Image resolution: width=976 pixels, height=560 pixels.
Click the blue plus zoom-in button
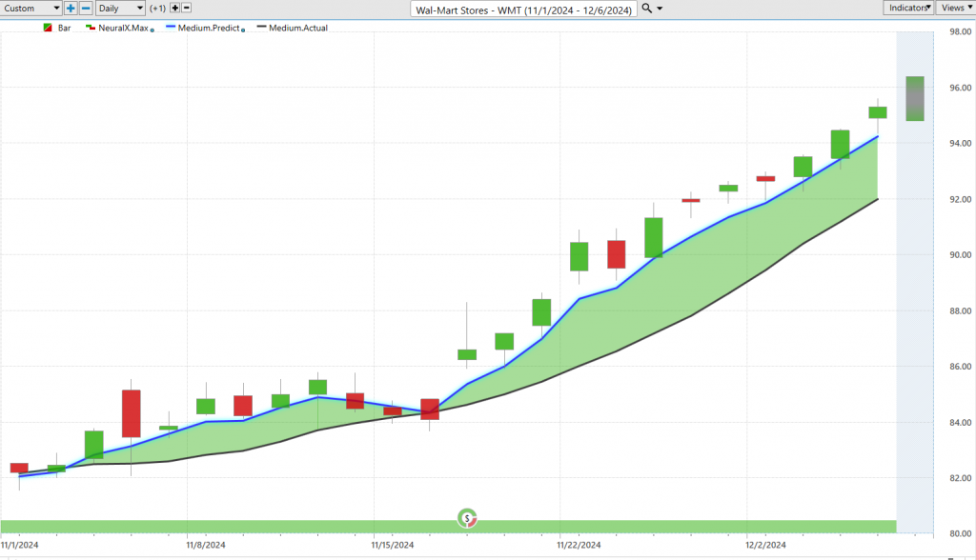coord(71,8)
